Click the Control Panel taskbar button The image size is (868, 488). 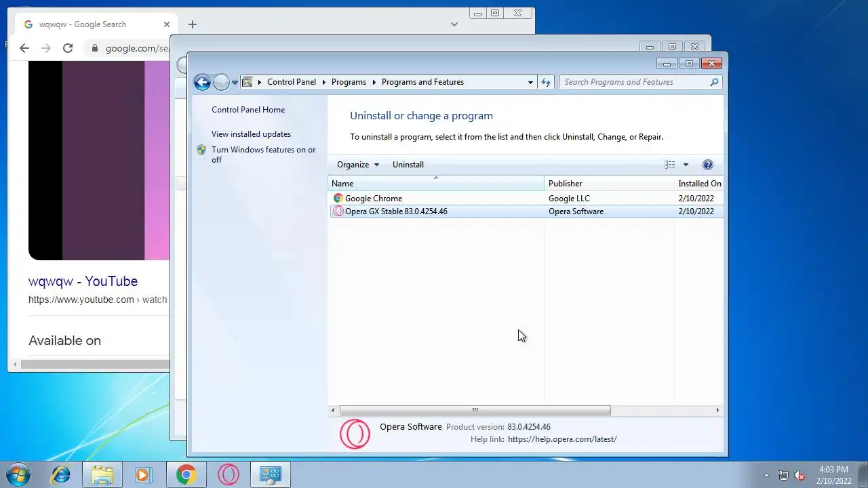pos(271,474)
